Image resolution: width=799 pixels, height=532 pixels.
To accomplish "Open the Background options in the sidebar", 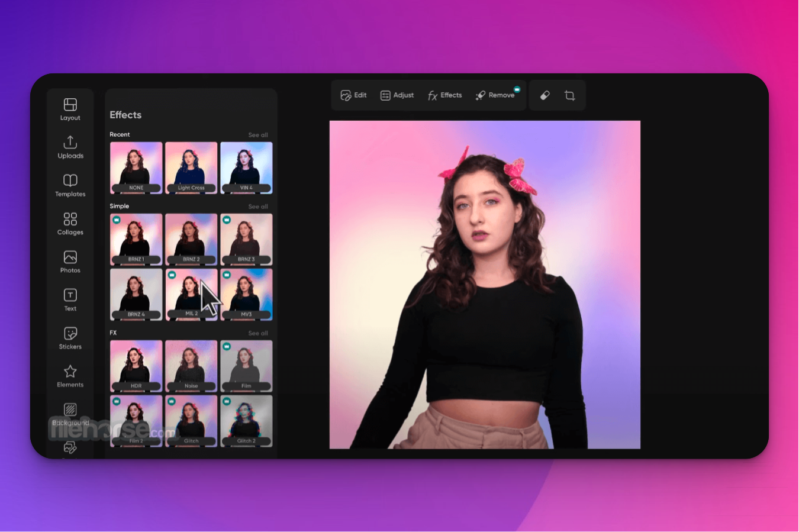I will 70,414.
